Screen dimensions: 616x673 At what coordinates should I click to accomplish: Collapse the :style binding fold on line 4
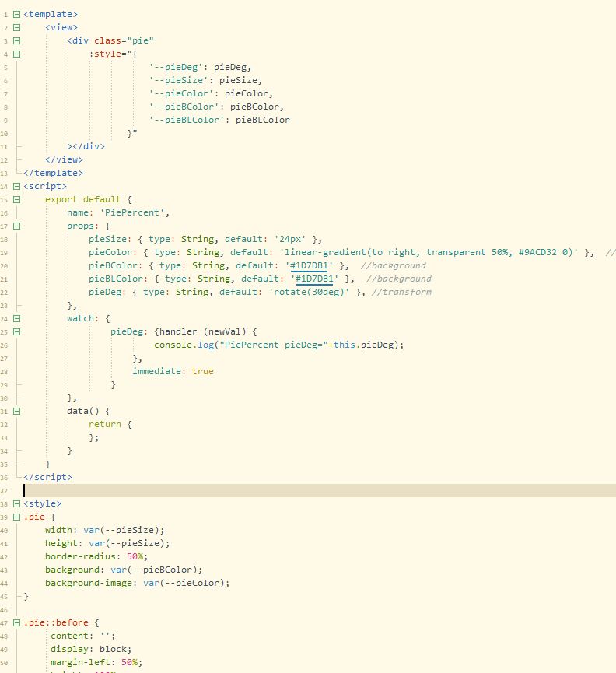click(17, 54)
